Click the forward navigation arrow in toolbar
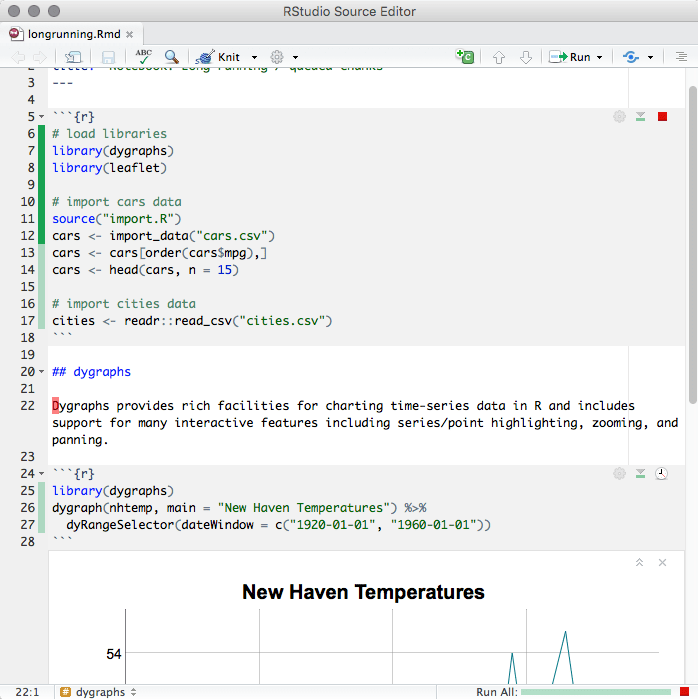Screen dimensions: 698x699 (x=40, y=57)
